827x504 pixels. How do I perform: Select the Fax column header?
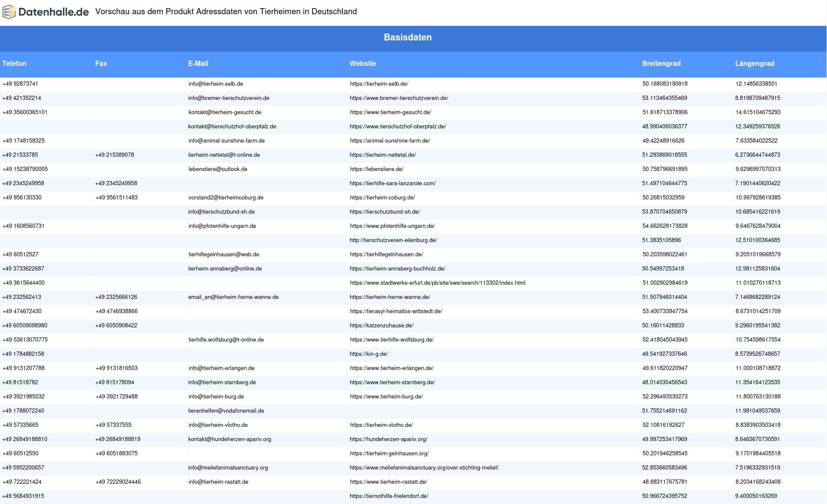[x=101, y=63]
